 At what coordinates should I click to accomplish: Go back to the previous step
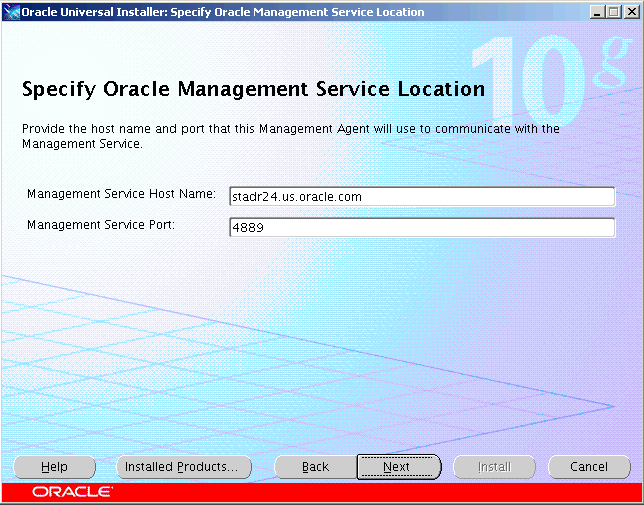click(315, 467)
